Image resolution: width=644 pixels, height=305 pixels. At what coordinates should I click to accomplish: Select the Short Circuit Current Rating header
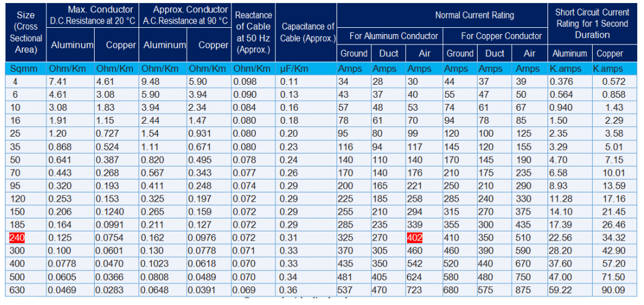pyautogui.click(x=592, y=24)
